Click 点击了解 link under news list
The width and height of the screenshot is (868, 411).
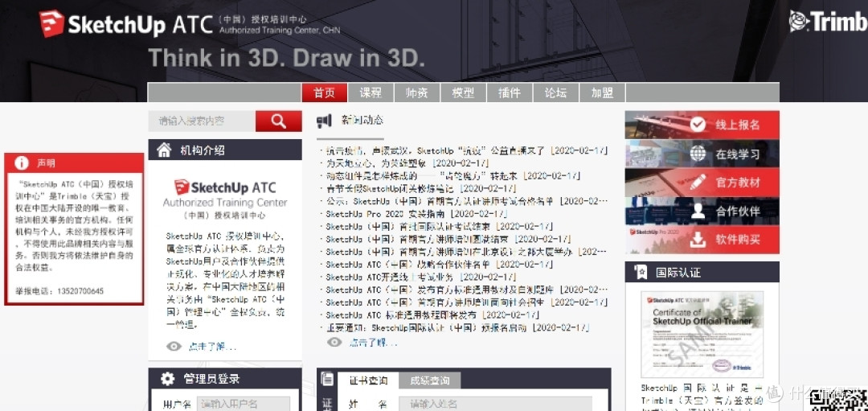(x=373, y=343)
